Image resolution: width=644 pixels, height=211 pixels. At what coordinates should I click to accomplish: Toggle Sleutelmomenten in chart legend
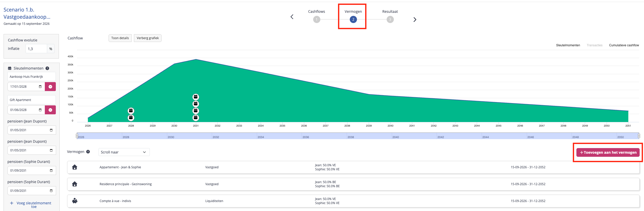point(568,45)
